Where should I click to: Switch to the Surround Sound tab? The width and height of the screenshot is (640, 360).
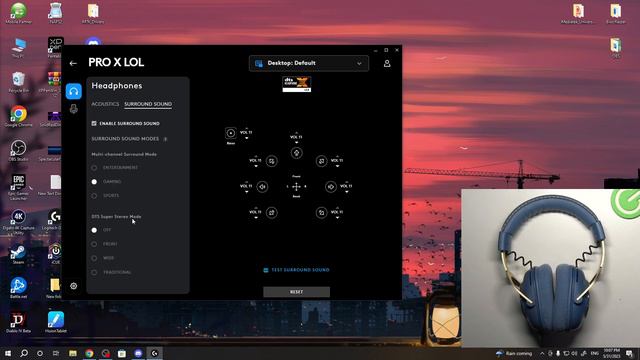click(148, 104)
